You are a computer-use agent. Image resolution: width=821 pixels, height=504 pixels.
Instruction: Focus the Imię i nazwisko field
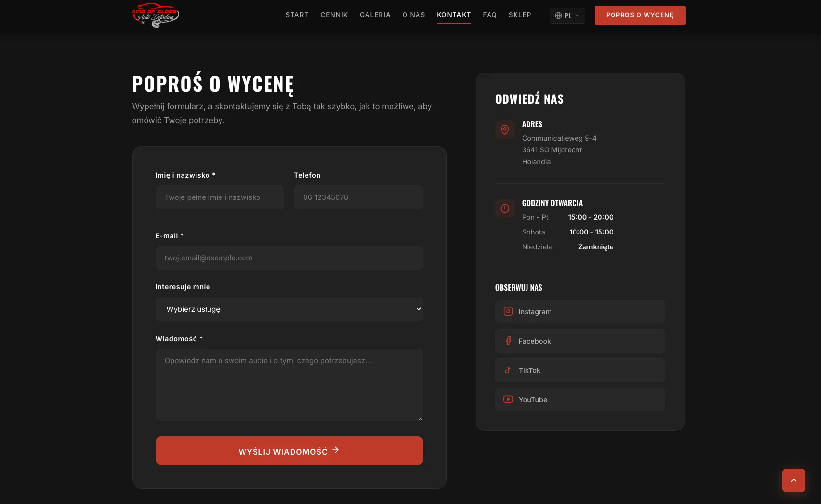[x=220, y=197]
